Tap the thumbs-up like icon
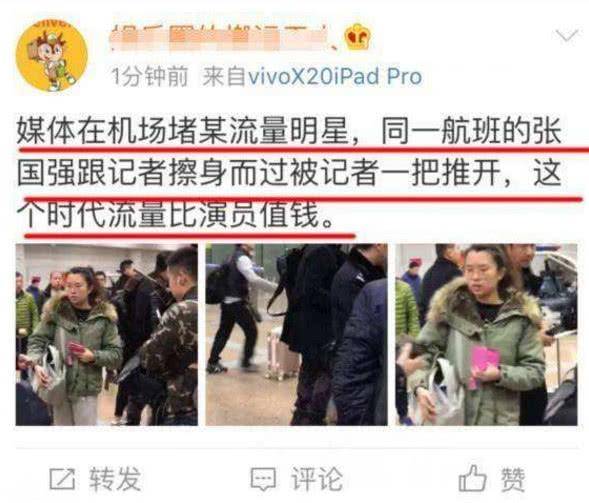This screenshot has width=589, height=503. 473,478
